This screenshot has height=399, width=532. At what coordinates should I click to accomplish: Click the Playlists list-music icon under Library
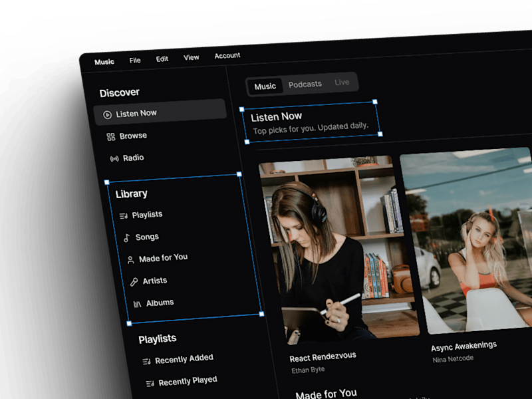[124, 215]
